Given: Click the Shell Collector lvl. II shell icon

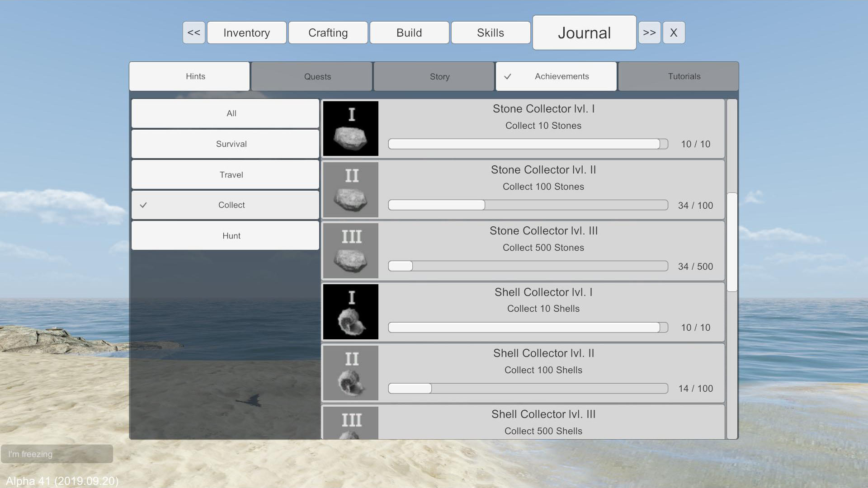Looking at the screenshot, I should pyautogui.click(x=350, y=373).
